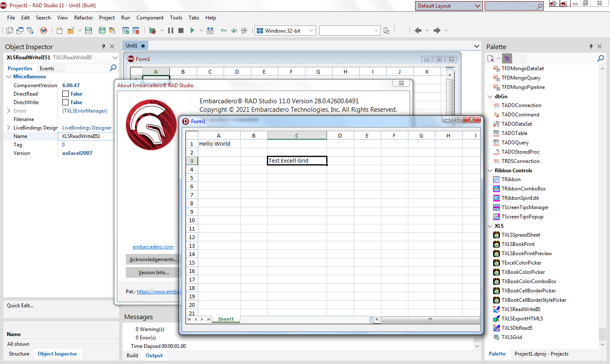Screen dimensions: 610x364
Task: Click the Save All toolbar icon
Action: tap(102, 30)
